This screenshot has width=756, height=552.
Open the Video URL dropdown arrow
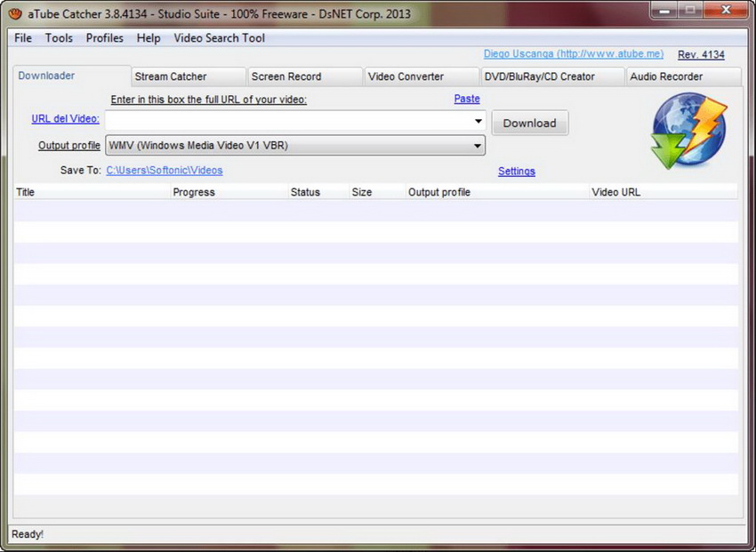coord(477,120)
